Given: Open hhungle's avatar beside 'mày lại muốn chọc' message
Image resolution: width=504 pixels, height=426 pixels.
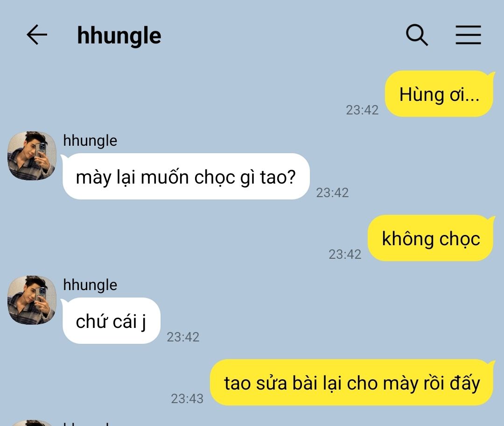Looking at the screenshot, I should tap(32, 156).
